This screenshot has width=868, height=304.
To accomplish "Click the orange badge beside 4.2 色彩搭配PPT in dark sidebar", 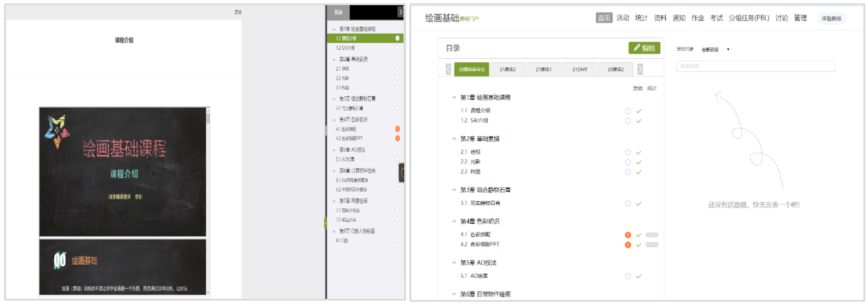I will pos(397,138).
